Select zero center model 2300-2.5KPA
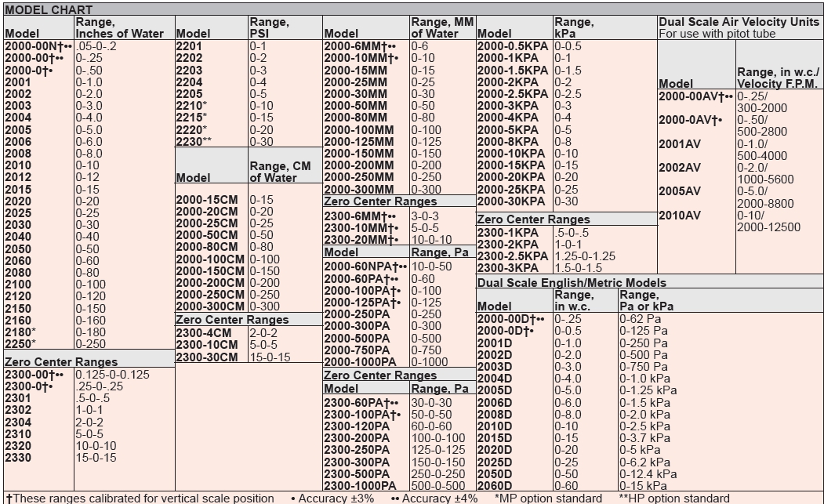Viewport: 824px width, 504px height. [512, 256]
